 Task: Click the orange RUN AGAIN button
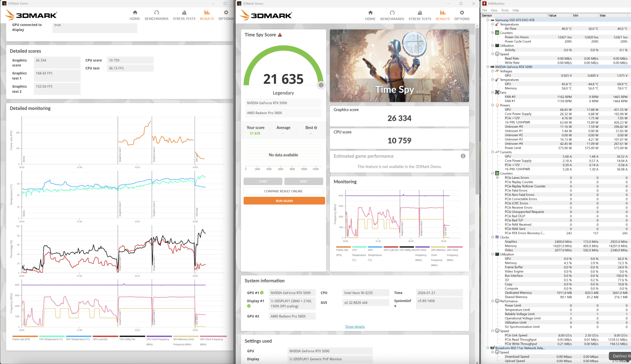click(284, 201)
